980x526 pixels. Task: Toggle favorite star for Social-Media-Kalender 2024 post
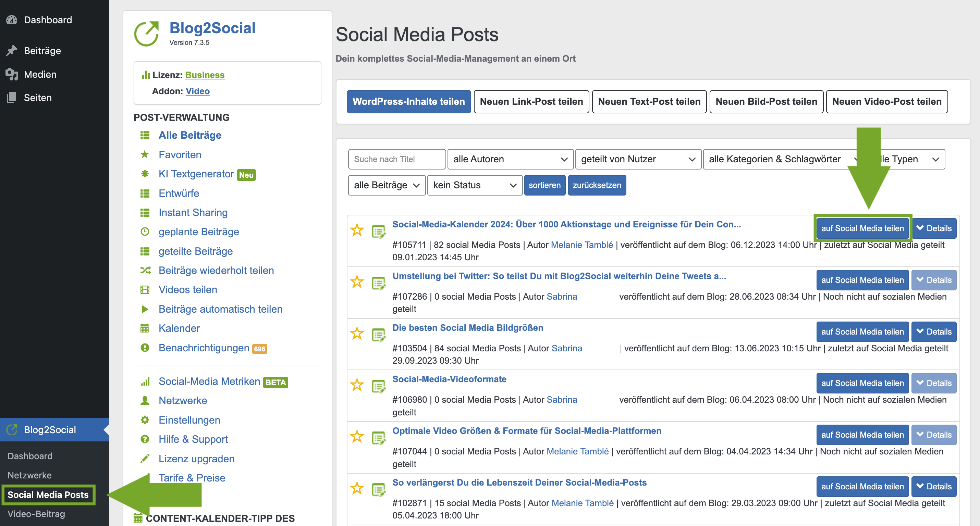tap(357, 230)
